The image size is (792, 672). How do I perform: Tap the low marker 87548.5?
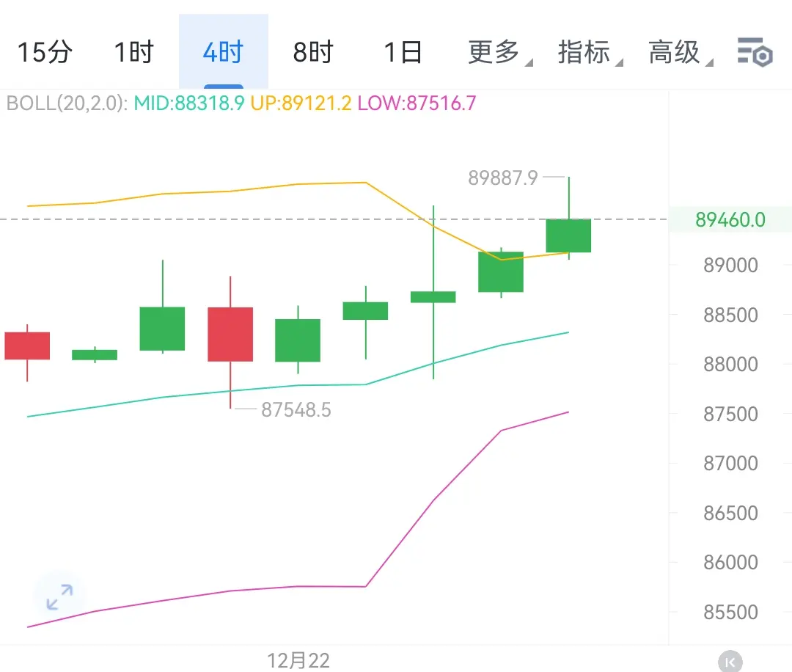tap(296, 410)
